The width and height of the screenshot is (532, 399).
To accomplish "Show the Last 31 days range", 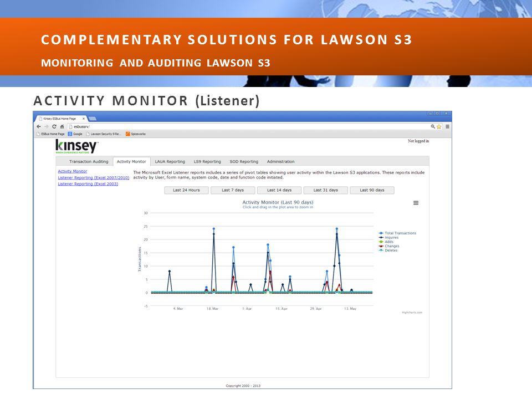I will pos(326,190).
